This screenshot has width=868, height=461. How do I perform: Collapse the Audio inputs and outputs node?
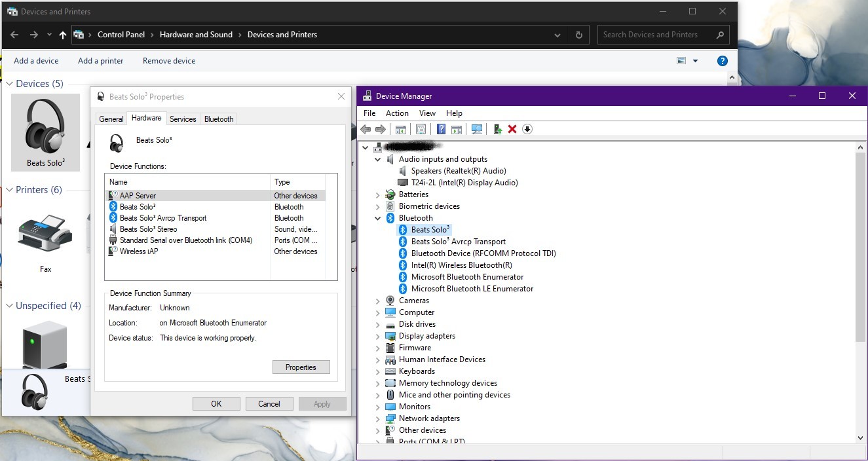pos(378,159)
